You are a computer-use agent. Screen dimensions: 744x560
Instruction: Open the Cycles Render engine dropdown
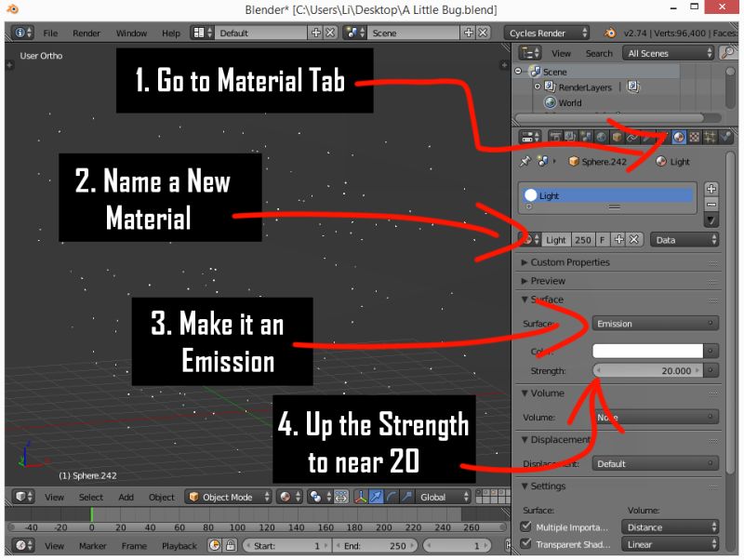coord(544,33)
